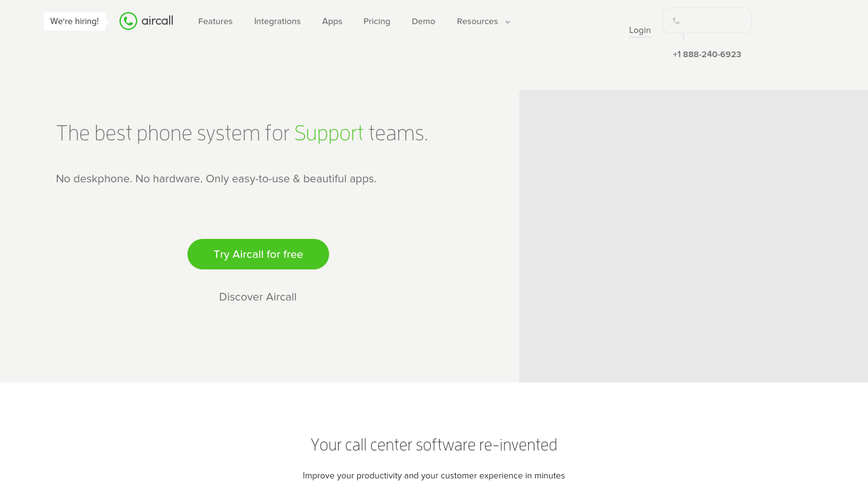Open the Resources menu
The height and width of the screenshot is (488, 868).
(477, 22)
